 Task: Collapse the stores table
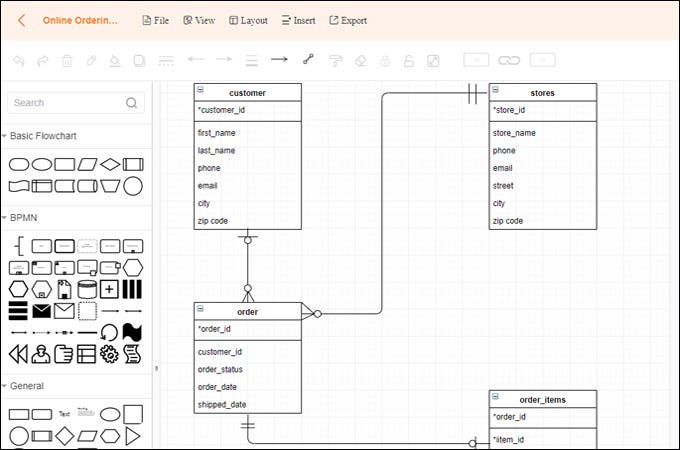(495, 90)
